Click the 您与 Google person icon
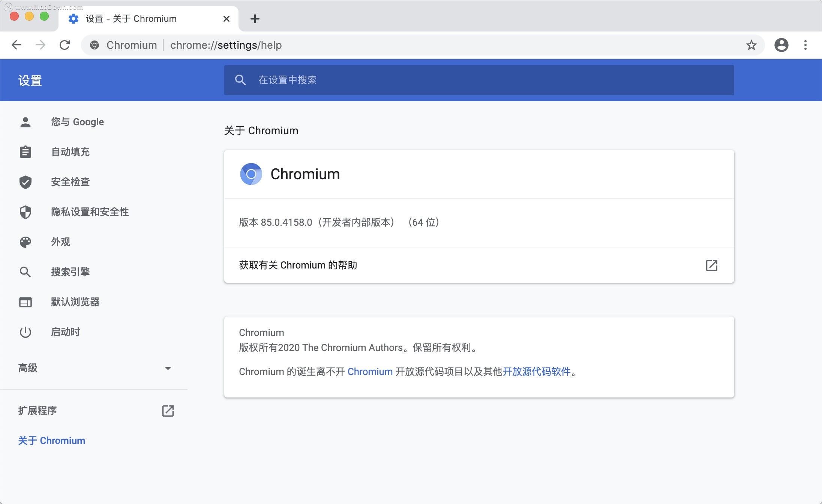 pos(25,121)
